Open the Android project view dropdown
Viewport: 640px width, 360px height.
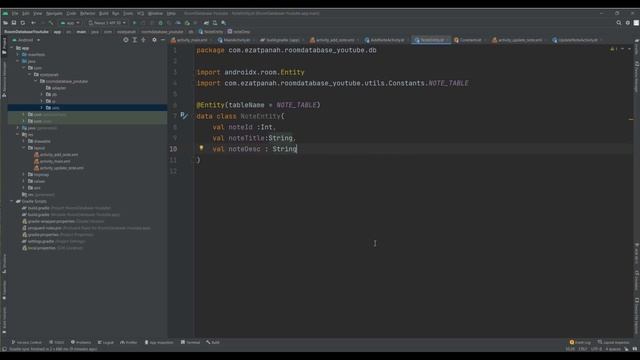[x=26, y=40]
